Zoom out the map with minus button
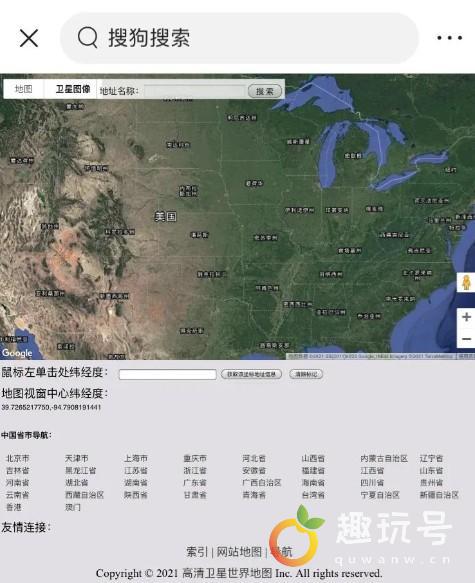Image resolution: width=475 pixels, height=583 pixels. [466, 339]
